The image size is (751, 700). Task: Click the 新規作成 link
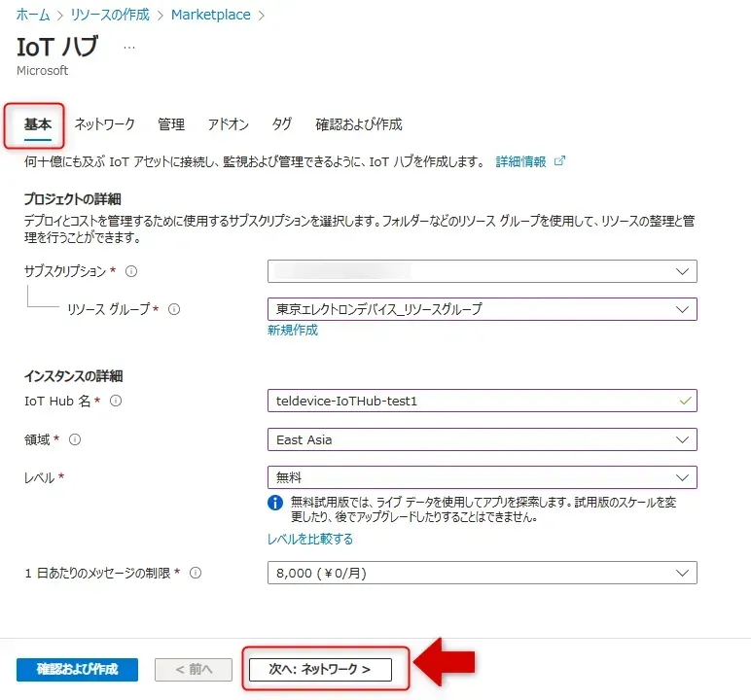pos(293,331)
